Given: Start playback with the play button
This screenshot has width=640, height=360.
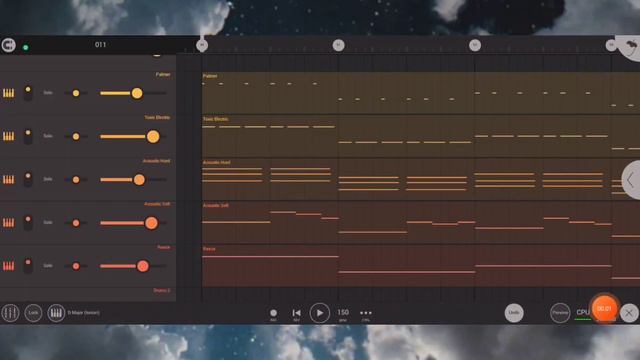Looking at the screenshot, I should click(320, 313).
